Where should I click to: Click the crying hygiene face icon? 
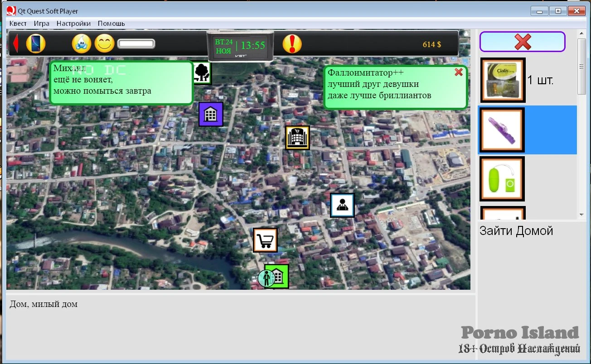[82, 44]
